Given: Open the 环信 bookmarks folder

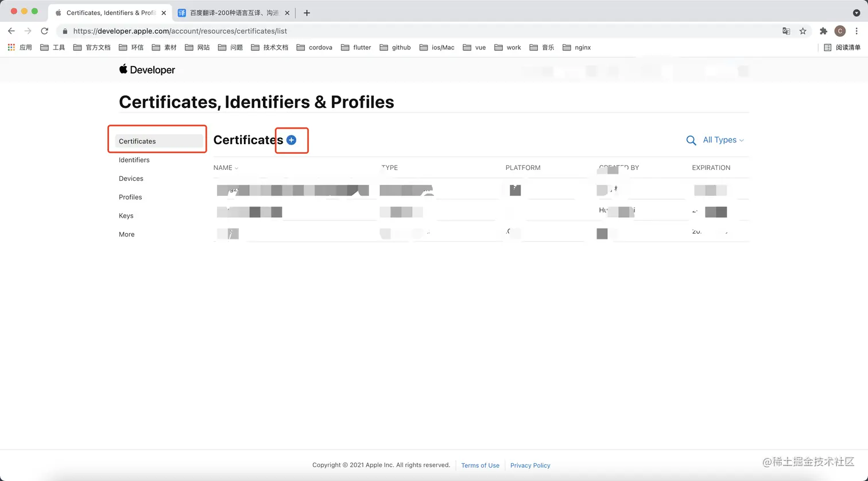Looking at the screenshot, I should point(131,48).
